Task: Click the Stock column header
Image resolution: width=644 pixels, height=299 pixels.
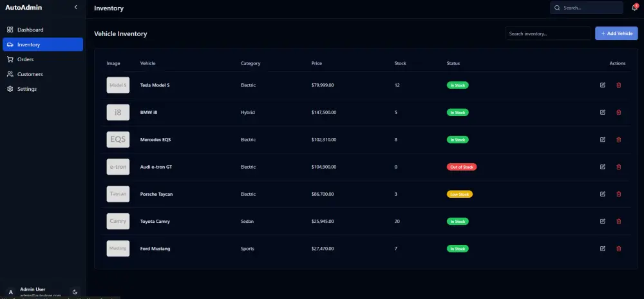Action: tap(400, 63)
